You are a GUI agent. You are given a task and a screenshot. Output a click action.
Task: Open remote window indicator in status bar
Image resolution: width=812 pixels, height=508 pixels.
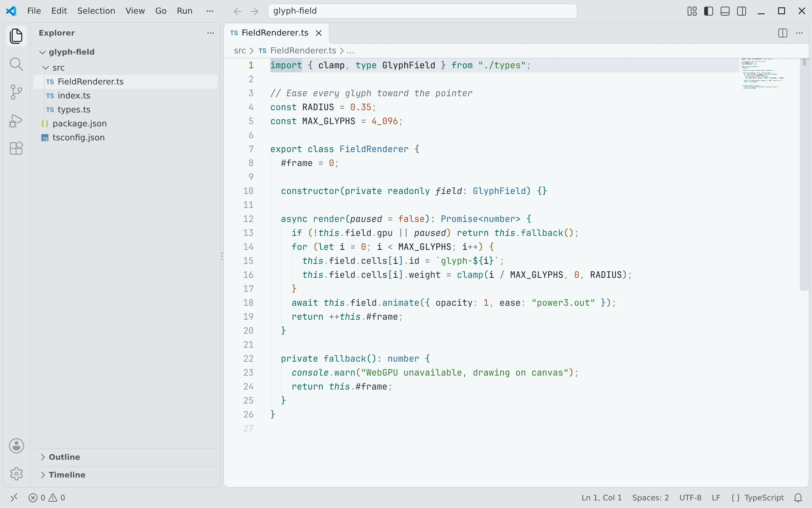point(14,498)
